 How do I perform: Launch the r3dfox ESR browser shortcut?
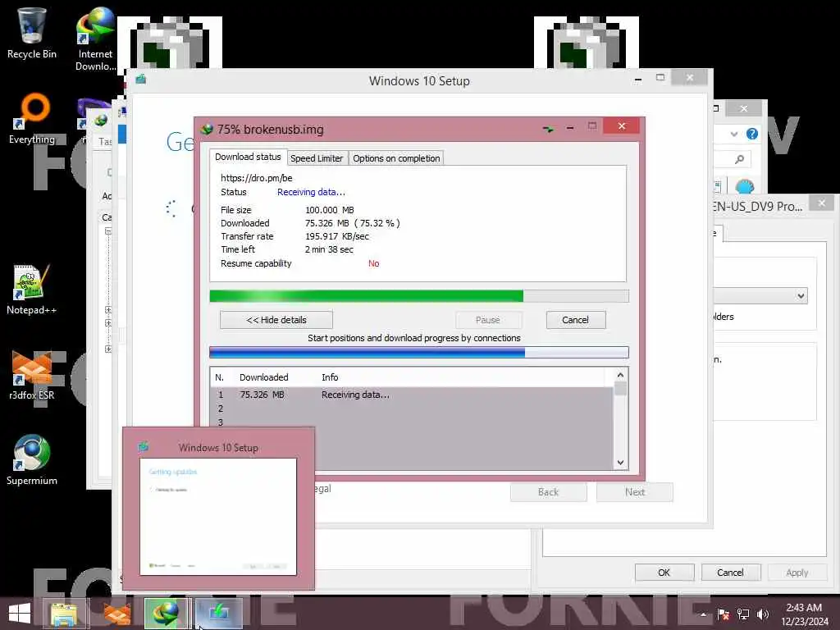31,375
